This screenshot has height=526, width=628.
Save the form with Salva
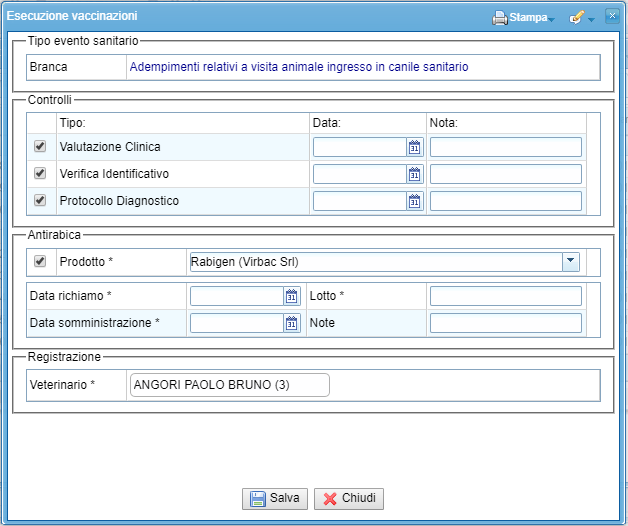click(x=275, y=498)
